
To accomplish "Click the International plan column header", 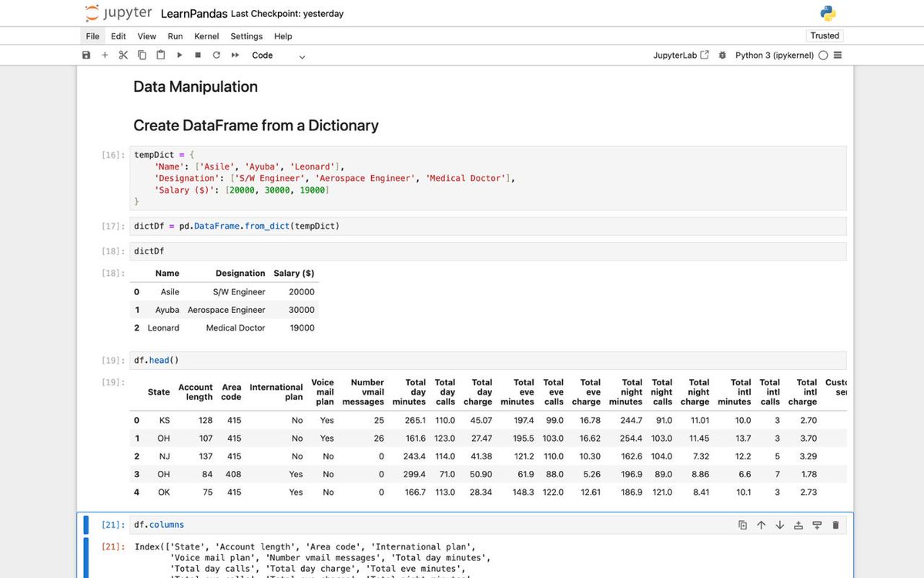I will 276,392.
